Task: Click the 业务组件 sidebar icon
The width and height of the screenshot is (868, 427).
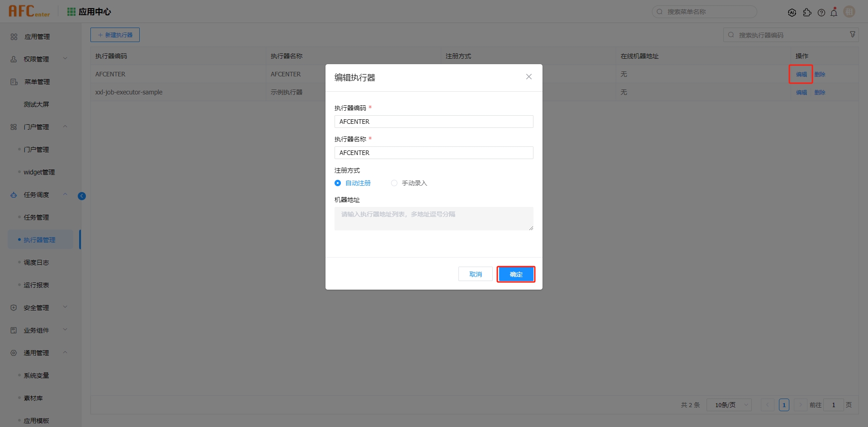Action: [x=14, y=330]
